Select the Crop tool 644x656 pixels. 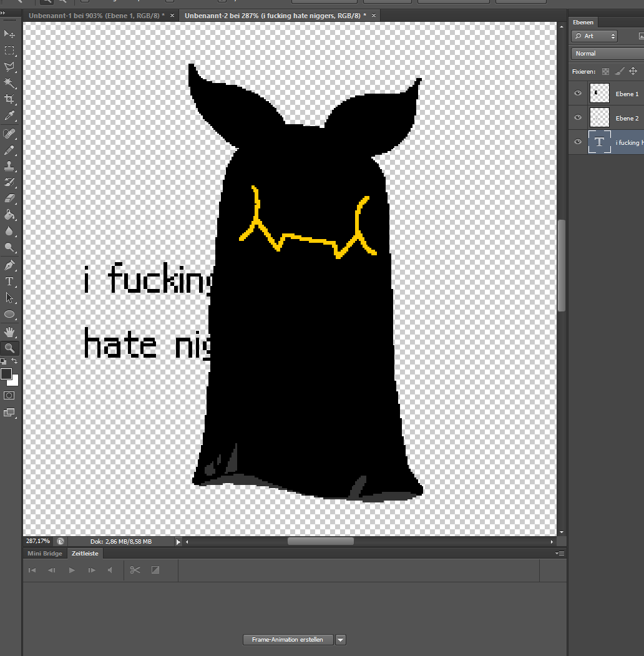[9, 99]
